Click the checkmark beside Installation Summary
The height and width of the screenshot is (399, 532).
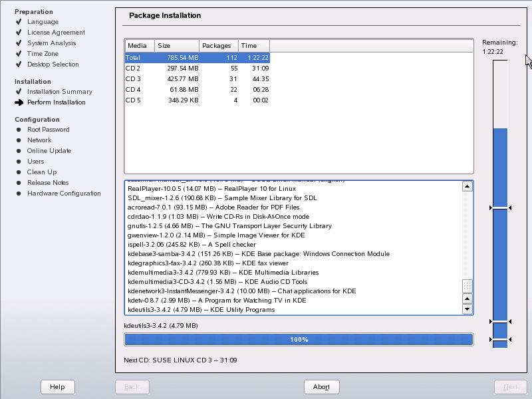click(19, 92)
